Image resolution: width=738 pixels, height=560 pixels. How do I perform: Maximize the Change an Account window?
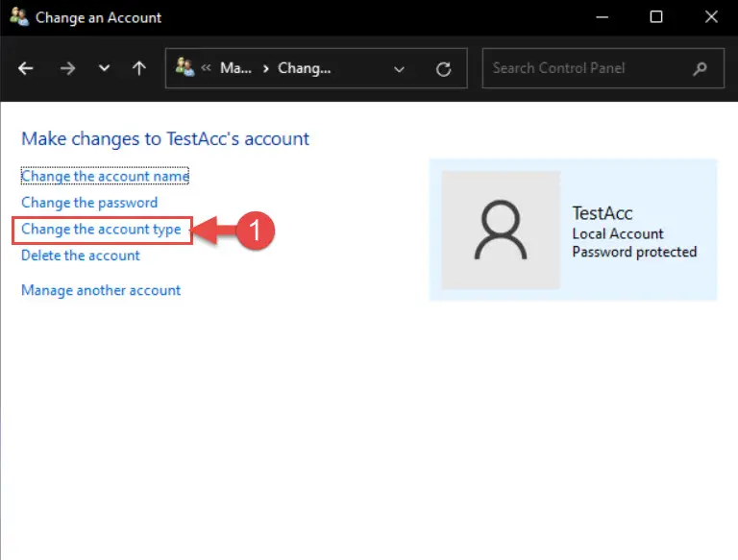tap(656, 17)
